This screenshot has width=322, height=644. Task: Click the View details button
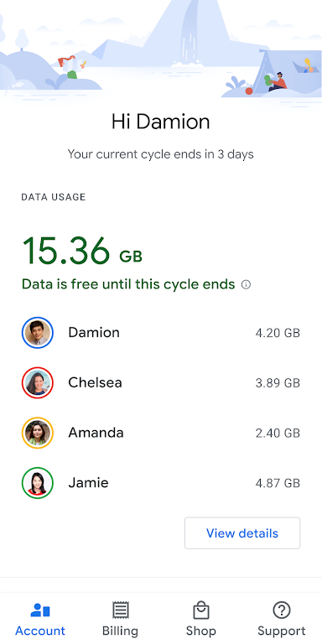tap(242, 533)
